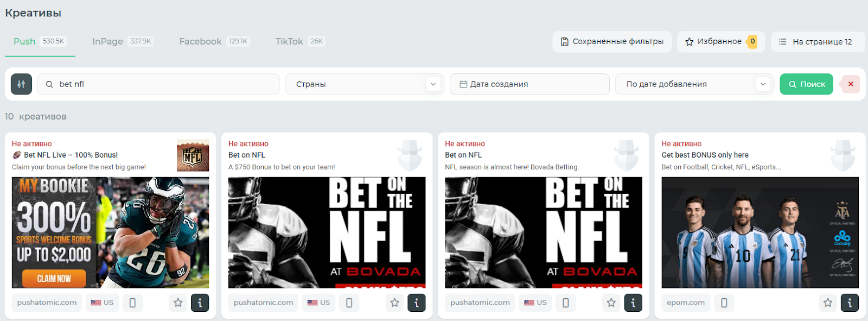Click the Дата создания date field

[529, 84]
